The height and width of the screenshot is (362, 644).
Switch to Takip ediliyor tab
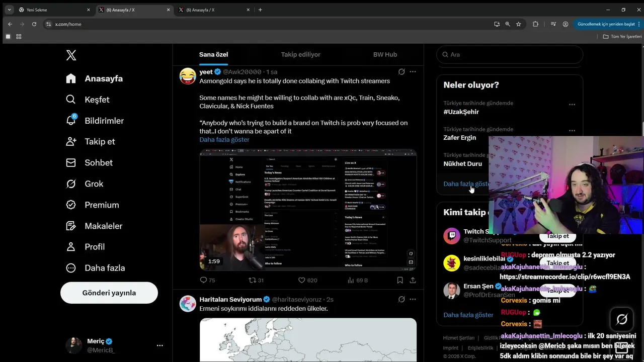point(300,54)
